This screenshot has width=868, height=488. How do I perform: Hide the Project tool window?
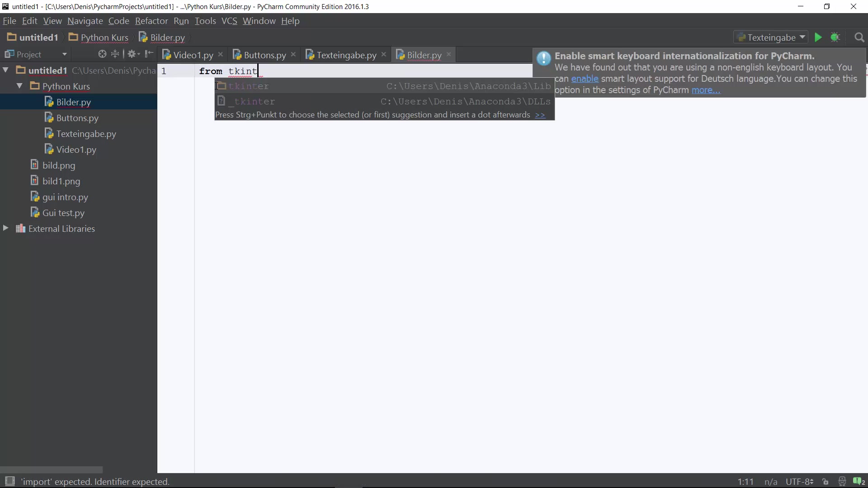tap(149, 54)
